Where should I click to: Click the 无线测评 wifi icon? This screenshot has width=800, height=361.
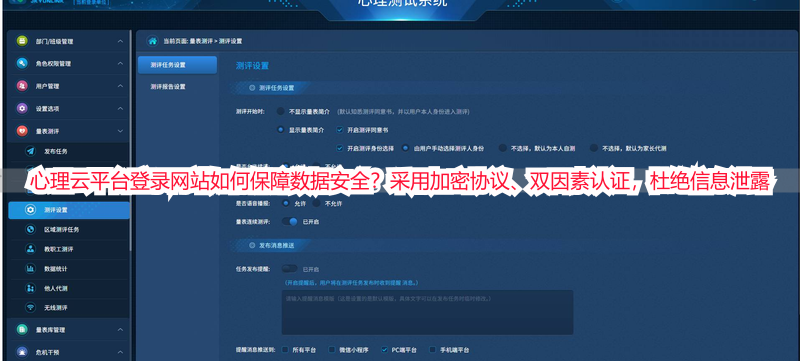[x=31, y=308]
